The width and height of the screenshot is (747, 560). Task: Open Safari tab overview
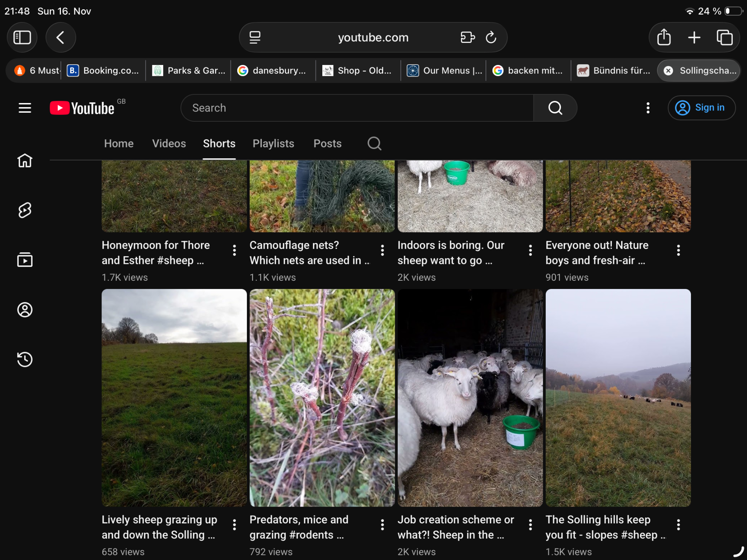pyautogui.click(x=724, y=37)
